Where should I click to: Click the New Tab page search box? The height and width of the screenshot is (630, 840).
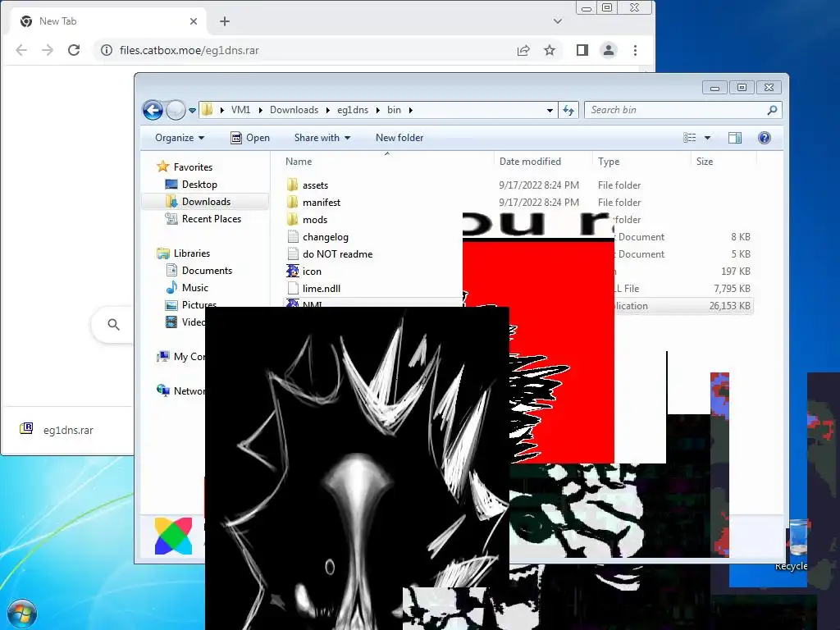tap(112, 324)
